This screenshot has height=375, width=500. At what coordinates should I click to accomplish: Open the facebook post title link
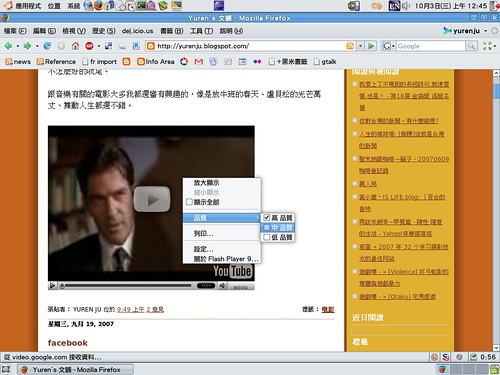click(x=68, y=343)
